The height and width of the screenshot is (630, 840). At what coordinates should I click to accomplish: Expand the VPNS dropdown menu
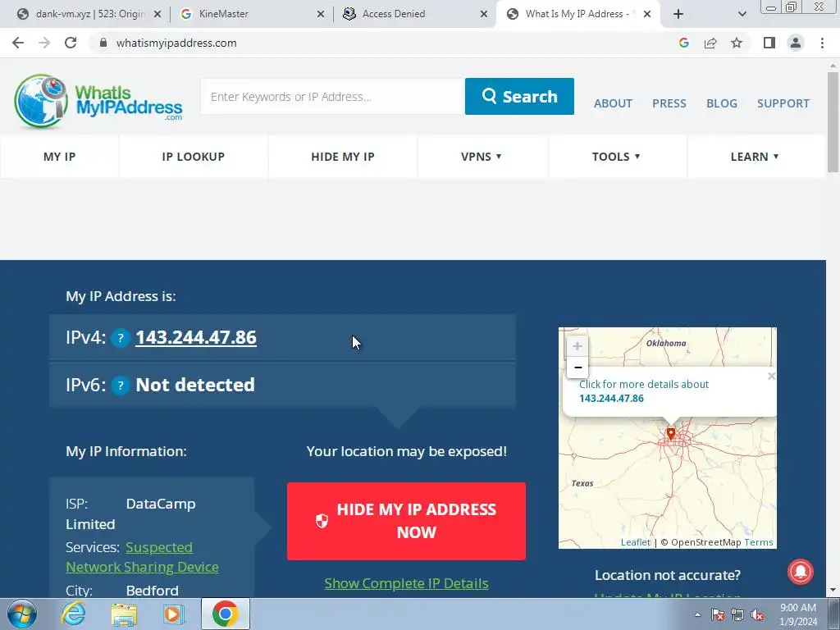tap(482, 157)
